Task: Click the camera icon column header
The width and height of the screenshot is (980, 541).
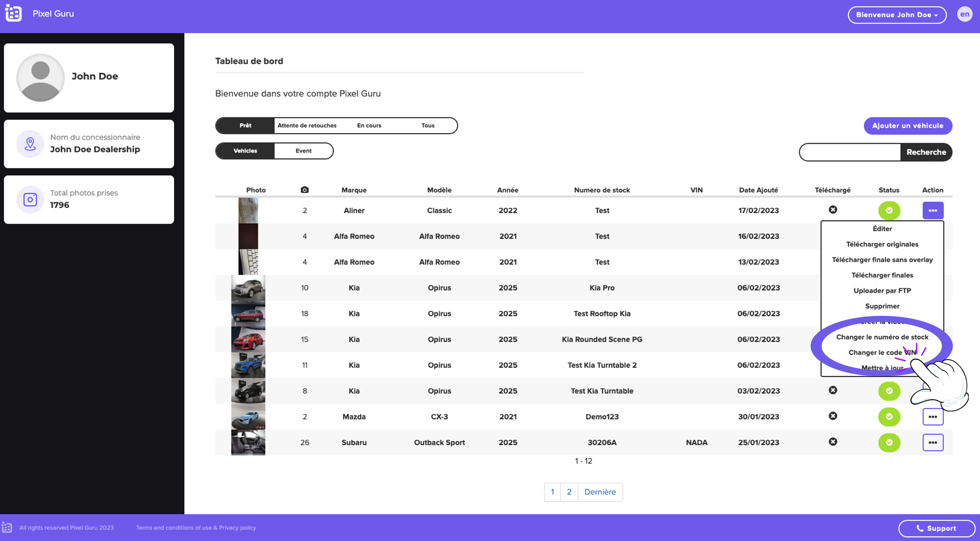Action: tap(304, 190)
